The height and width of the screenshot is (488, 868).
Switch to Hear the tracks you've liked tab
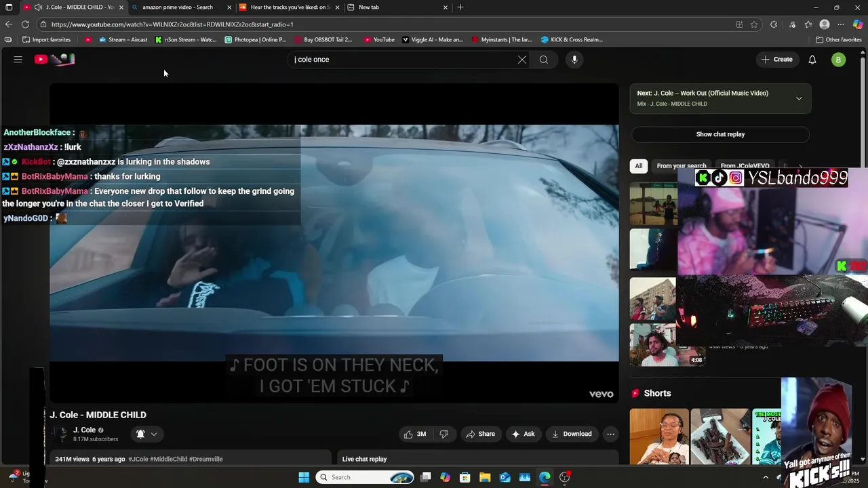[x=289, y=7]
